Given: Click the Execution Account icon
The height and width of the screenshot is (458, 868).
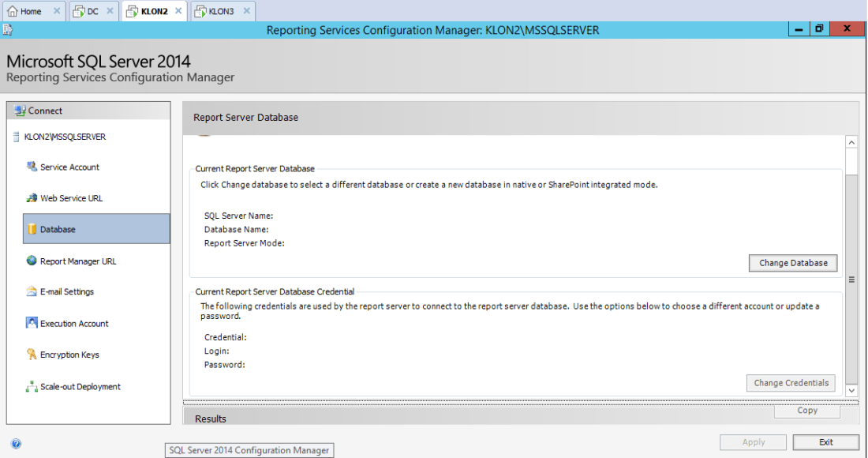Looking at the screenshot, I should (x=32, y=323).
